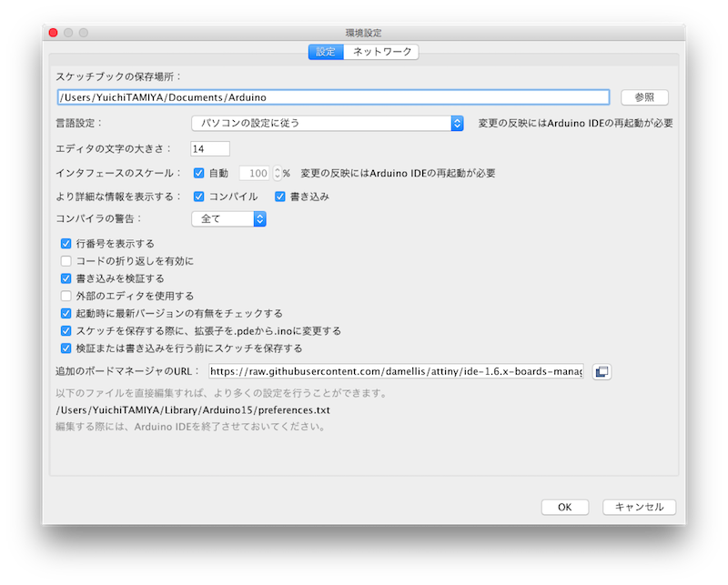This screenshot has width=728, height=585.
Task: Click the キャンセル button
Action: 639,507
